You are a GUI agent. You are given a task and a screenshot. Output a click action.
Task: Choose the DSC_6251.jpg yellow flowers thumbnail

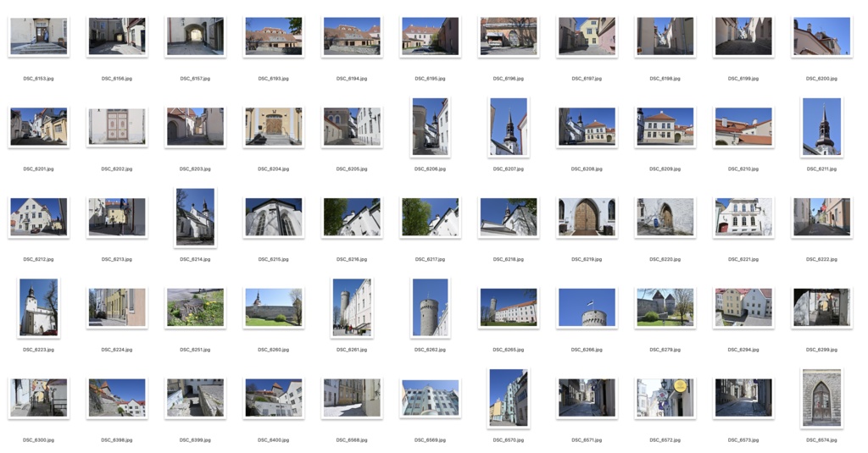click(196, 307)
